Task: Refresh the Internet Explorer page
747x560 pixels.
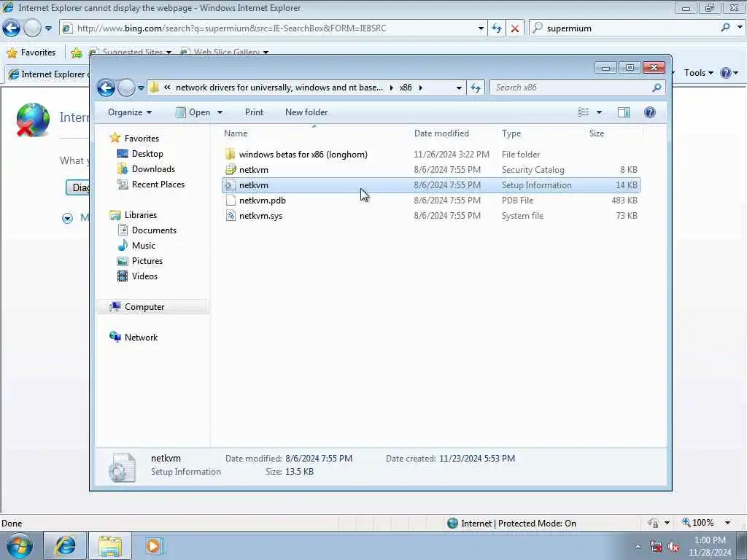Action: coord(497,28)
